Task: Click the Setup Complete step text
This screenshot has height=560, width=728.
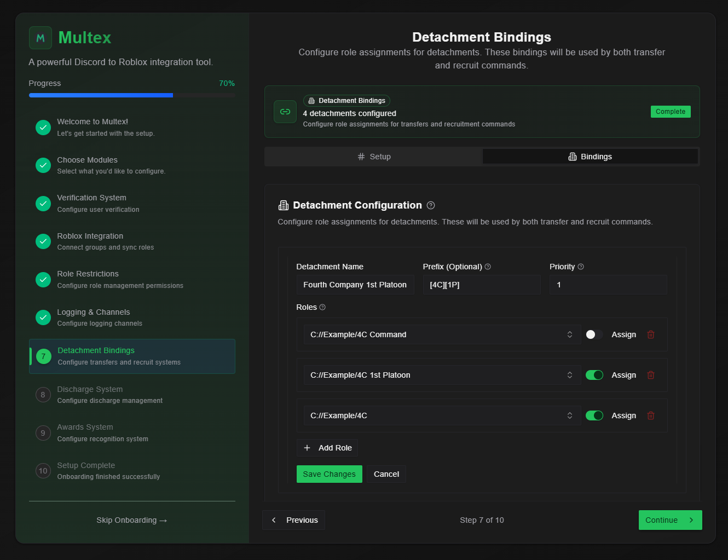Action: click(x=86, y=465)
